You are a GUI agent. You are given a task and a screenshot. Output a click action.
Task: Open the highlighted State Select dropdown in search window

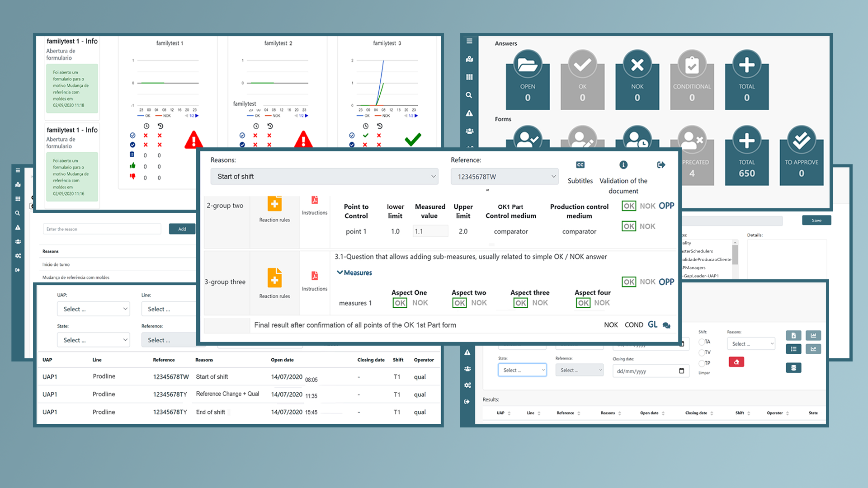click(x=522, y=370)
